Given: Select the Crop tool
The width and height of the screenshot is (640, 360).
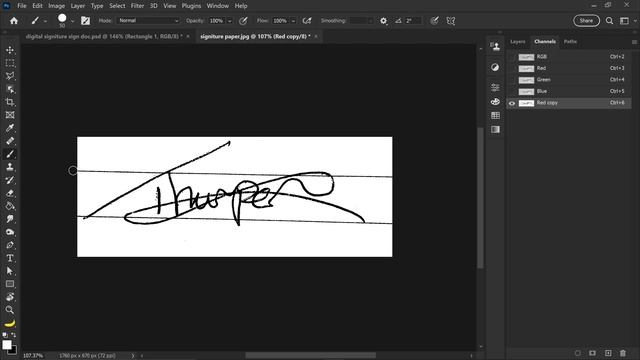Looking at the screenshot, I should click(x=10, y=102).
